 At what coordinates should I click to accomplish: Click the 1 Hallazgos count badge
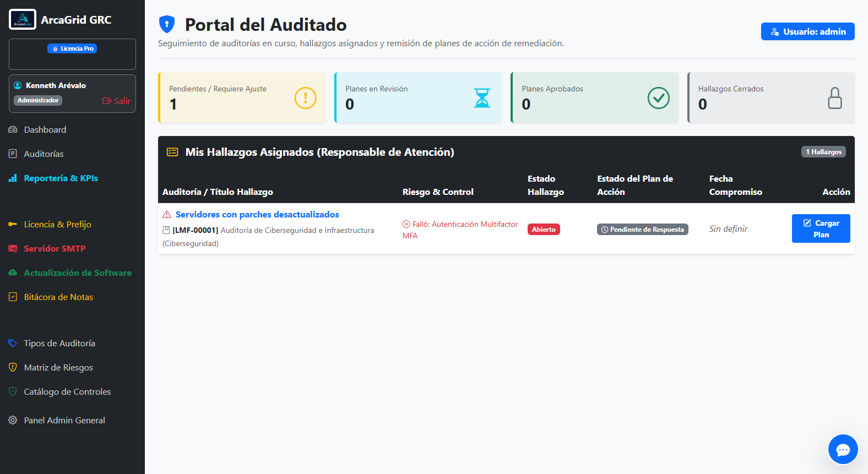click(x=823, y=152)
